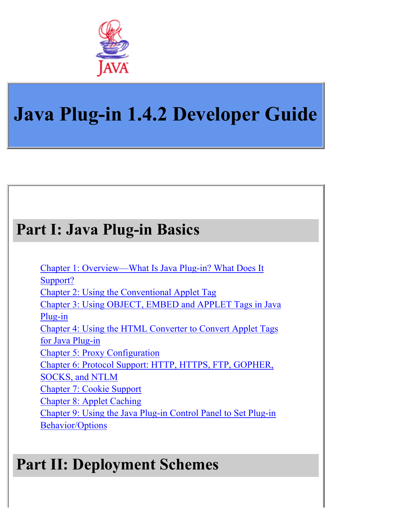Open Chapter 4: Using the HTML Converter
The width and height of the screenshot is (411, 532).
pyautogui.click(x=159, y=334)
